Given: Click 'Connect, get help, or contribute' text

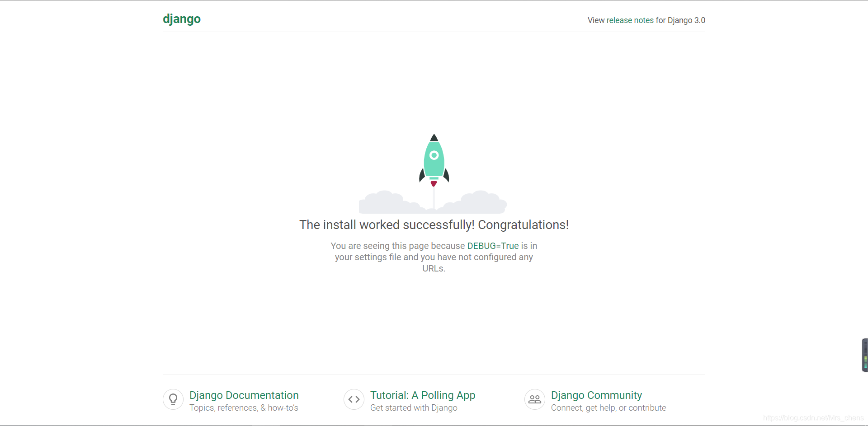Looking at the screenshot, I should 609,408.
